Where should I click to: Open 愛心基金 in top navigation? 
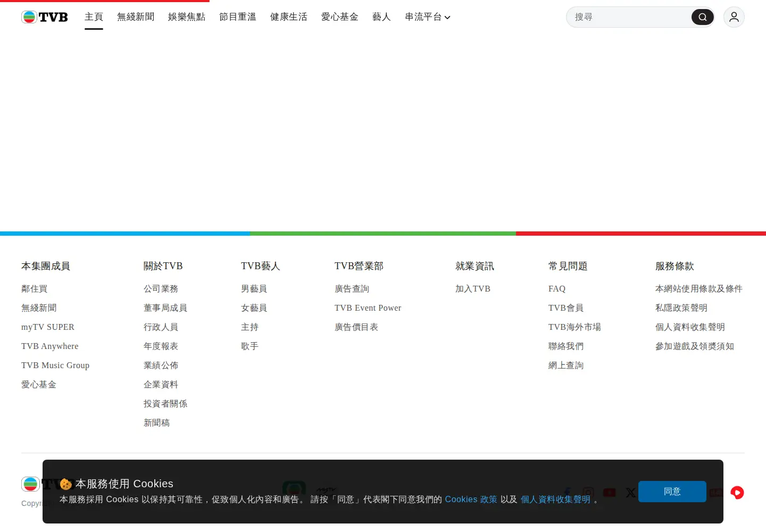point(340,17)
